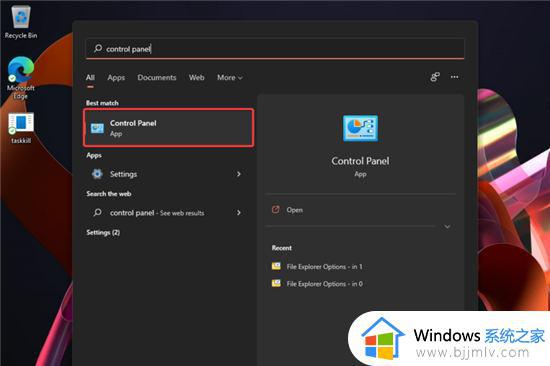The width and height of the screenshot is (550, 366).
Task: Open the search account options icon
Action: coord(435,77)
